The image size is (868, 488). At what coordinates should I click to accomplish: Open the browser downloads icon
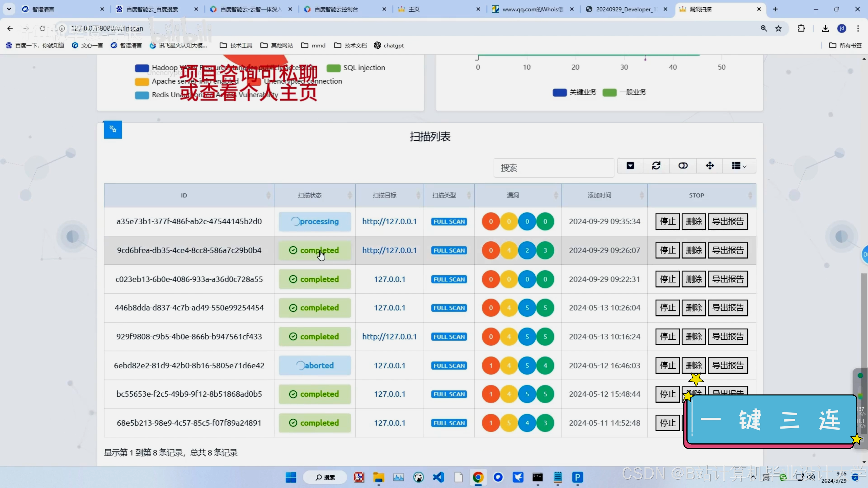(x=825, y=28)
